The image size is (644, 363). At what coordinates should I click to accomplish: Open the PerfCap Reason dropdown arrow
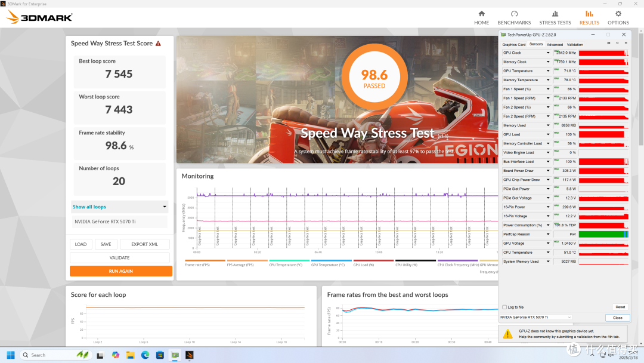coord(547,234)
